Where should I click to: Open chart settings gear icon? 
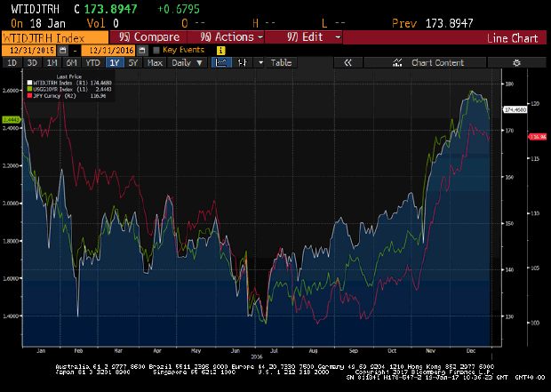[516, 62]
